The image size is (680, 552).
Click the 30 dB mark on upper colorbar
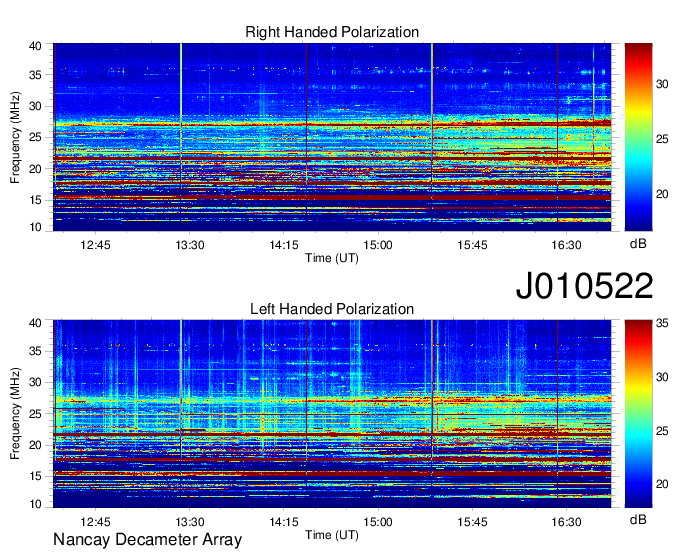pos(662,84)
